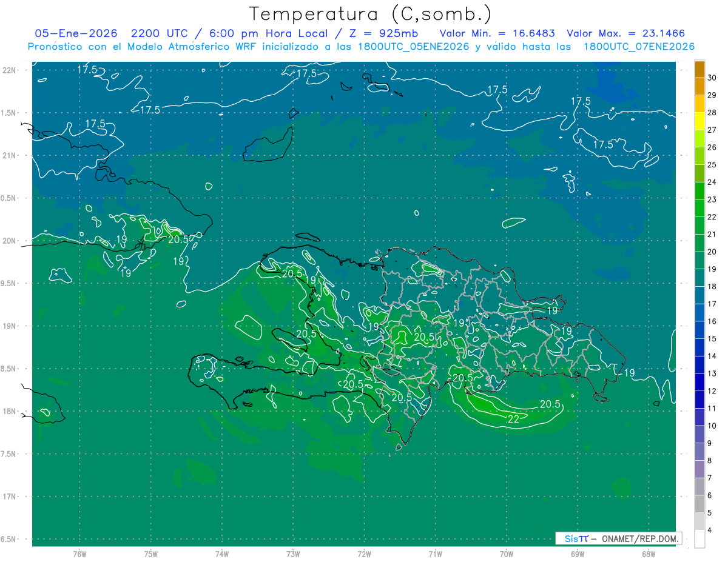728x562 pixels.
Task: Click the Valor Min. = 16.6483 text
Action: tap(497, 33)
